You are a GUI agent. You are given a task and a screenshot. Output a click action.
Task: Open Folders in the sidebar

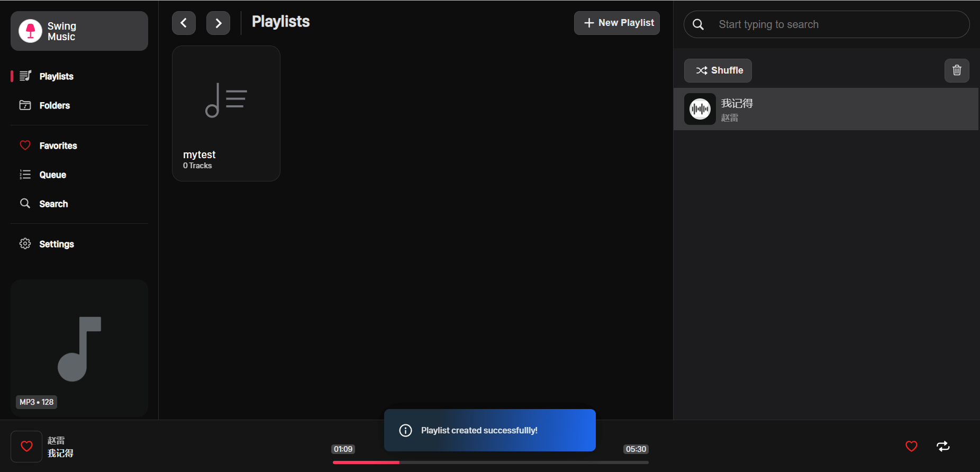click(55, 105)
